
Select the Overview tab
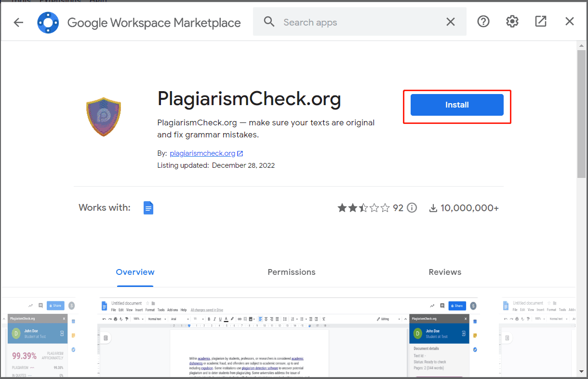click(135, 272)
